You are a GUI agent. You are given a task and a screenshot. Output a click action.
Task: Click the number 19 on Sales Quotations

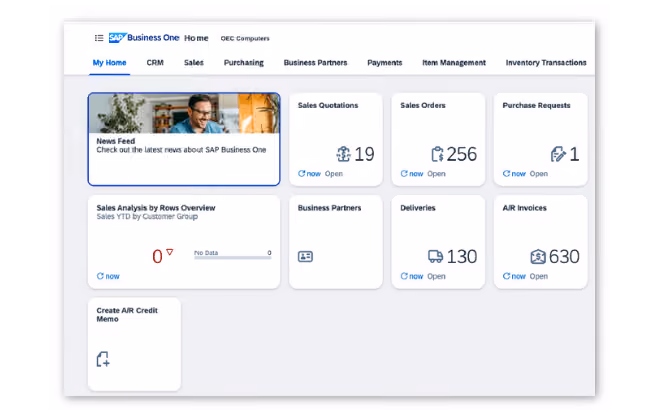tap(364, 154)
